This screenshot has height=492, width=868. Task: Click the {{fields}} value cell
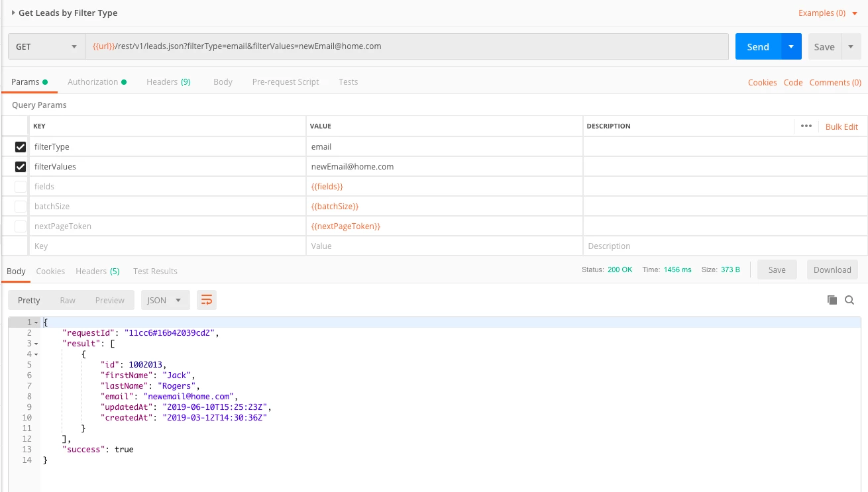click(444, 186)
